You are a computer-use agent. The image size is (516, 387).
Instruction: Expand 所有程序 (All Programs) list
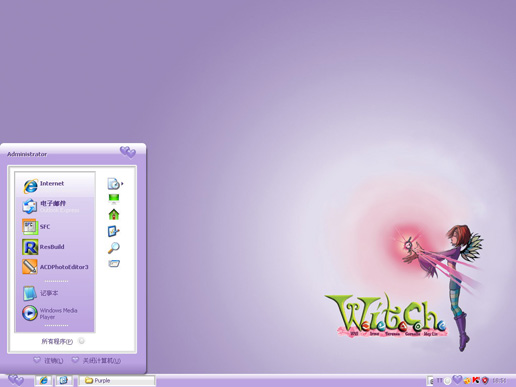(x=62, y=341)
